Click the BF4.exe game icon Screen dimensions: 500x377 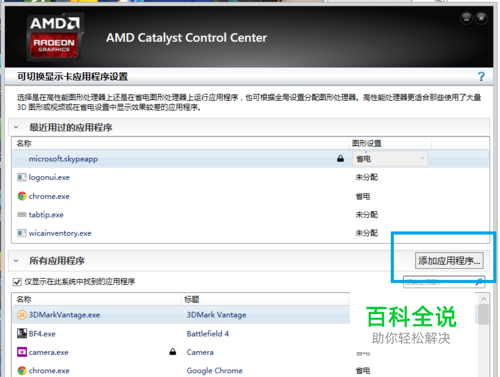[x=22, y=333]
